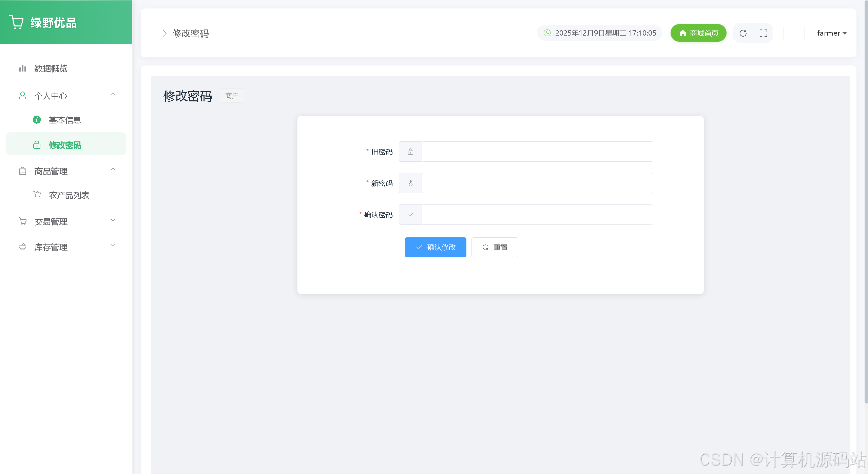The image size is (868, 474).
Task: Open 数据概览 in the sidebar
Action: [51, 68]
